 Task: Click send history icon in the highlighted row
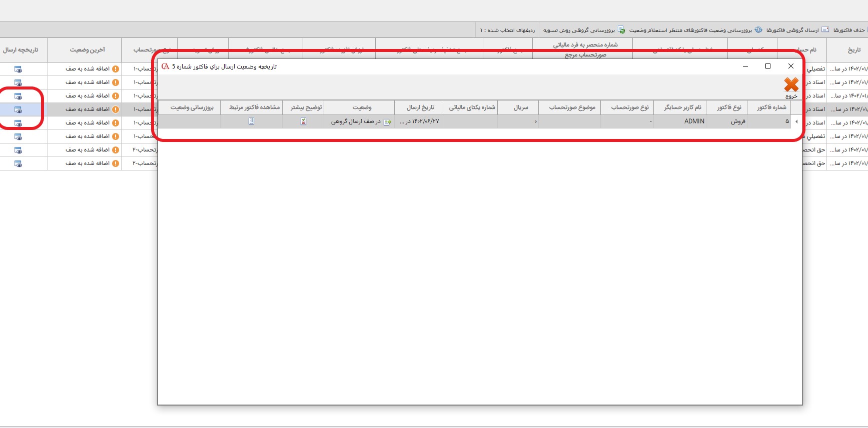[19, 109]
